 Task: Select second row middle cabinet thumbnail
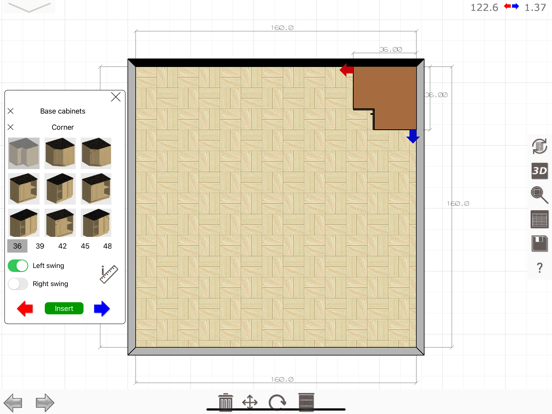[60, 189]
